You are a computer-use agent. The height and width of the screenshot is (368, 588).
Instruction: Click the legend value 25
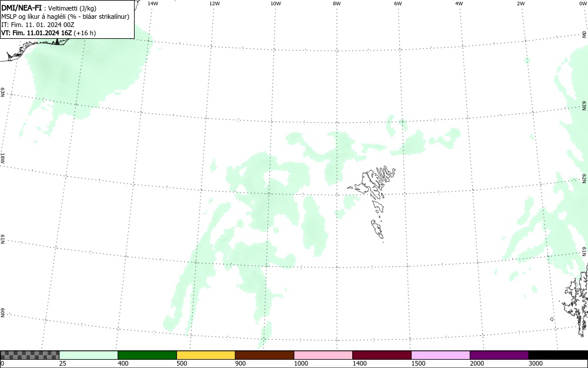[x=63, y=363]
